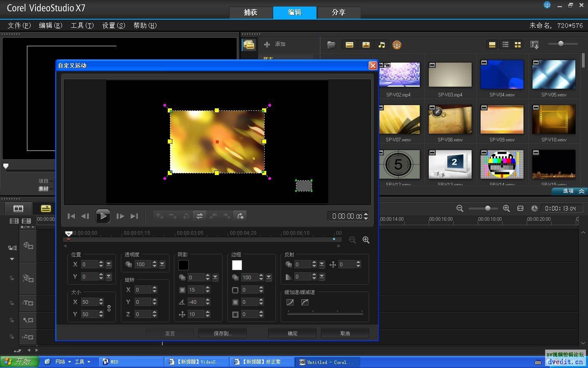
Task: Toggle size aspect ratio lock link
Action: pyautogui.click(x=109, y=308)
